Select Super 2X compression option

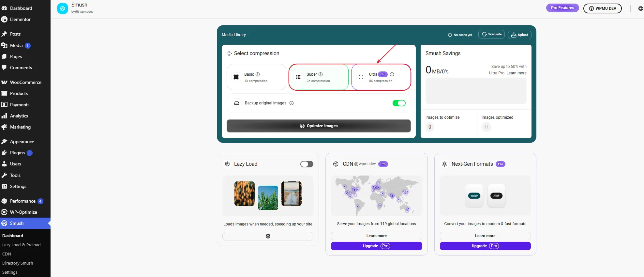pyautogui.click(x=319, y=77)
